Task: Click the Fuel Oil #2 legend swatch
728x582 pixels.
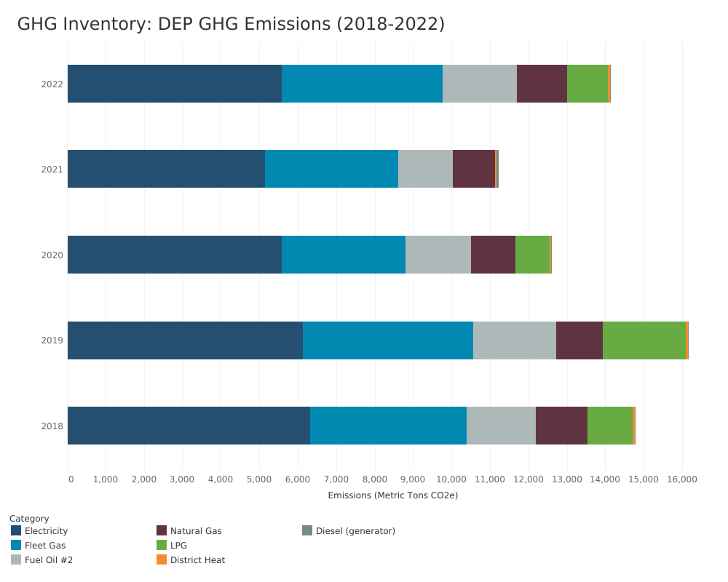Action: click(16, 559)
